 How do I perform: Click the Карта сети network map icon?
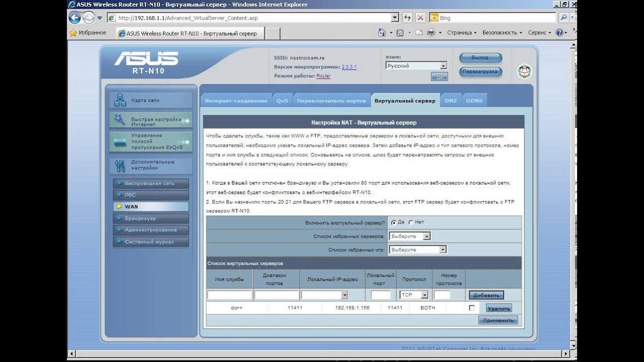click(x=120, y=100)
